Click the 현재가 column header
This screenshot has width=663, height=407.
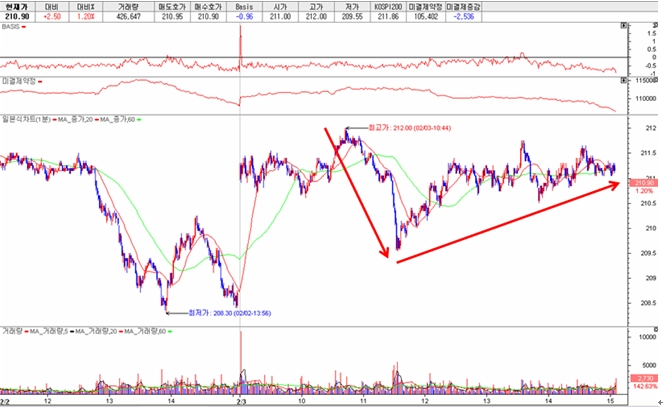click(17, 6)
